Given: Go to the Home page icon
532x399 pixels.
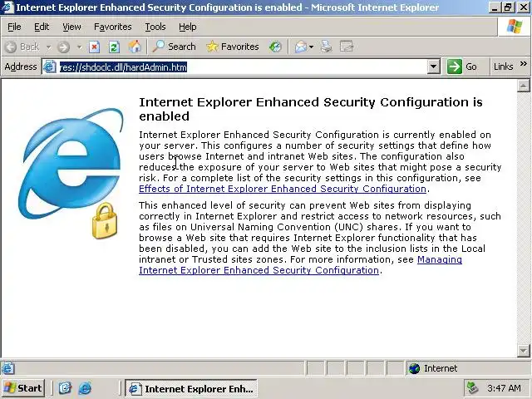Looking at the screenshot, I should tap(135, 47).
